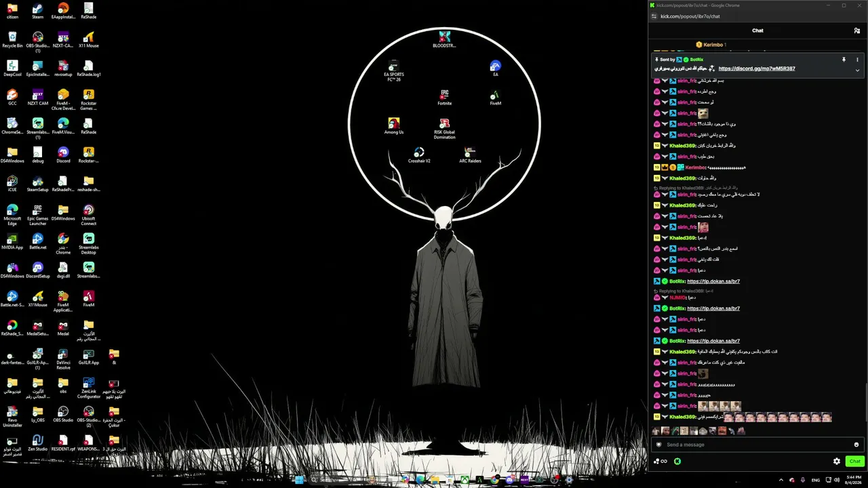This screenshot has height=488, width=868.
Task: View site information in Chrome address bar
Action: 654,16
